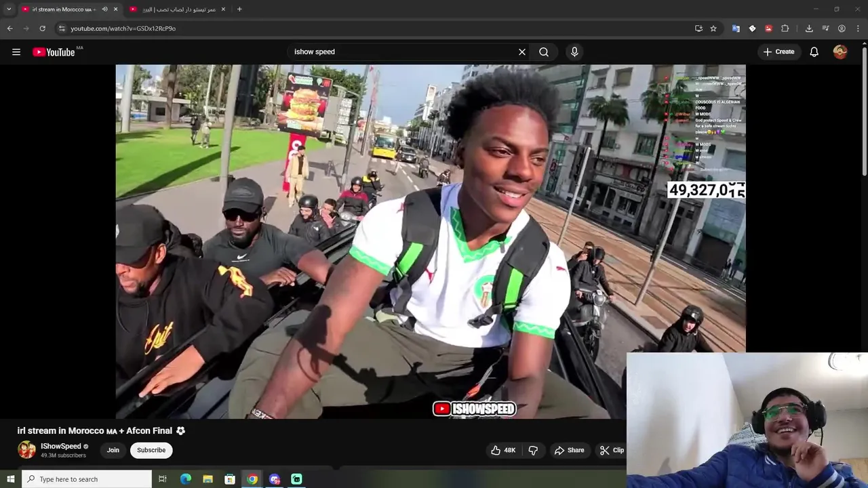This screenshot has height=488, width=868.
Task: Click the video player to pause
Action: (431, 242)
